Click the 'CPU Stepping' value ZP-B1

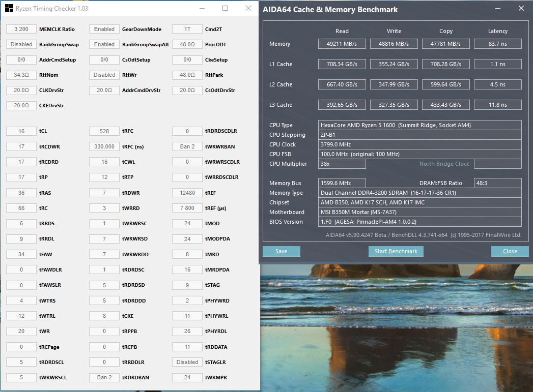point(420,135)
